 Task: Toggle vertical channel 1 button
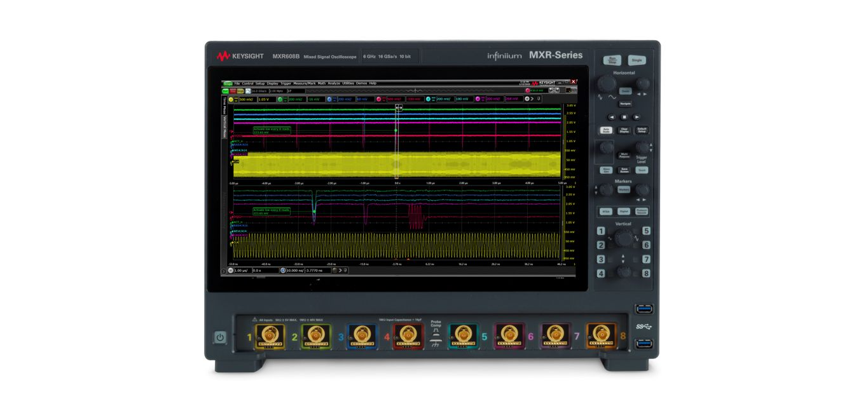click(600, 231)
